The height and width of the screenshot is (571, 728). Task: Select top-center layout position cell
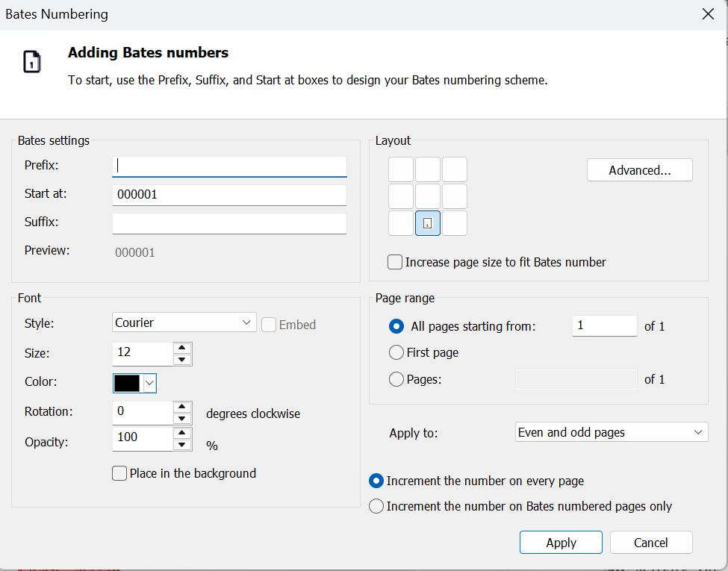(x=428, y=169)
